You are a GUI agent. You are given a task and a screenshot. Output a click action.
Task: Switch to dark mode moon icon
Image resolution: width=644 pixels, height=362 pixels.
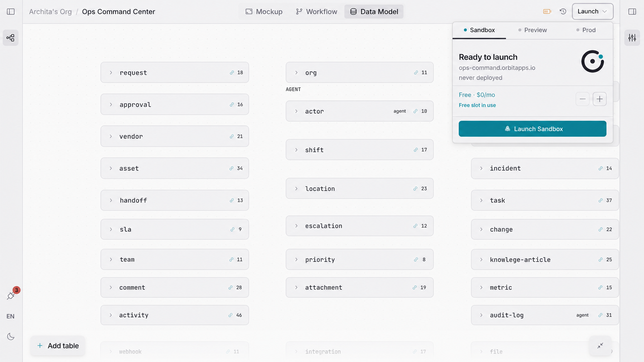point(11,337)
